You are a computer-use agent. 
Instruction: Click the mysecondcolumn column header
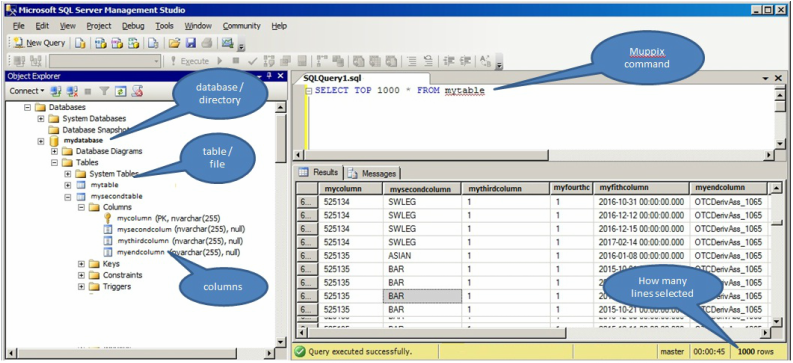pyautogui.click(x=422, y=188)
